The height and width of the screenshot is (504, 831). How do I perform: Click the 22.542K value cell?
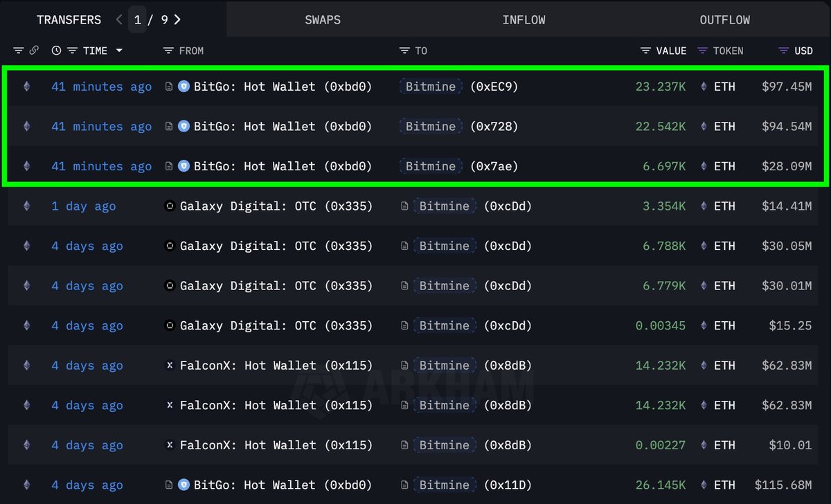(661, 127)
